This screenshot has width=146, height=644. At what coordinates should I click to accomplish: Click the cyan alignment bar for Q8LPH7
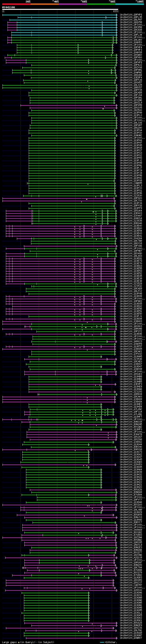(63, 20)
